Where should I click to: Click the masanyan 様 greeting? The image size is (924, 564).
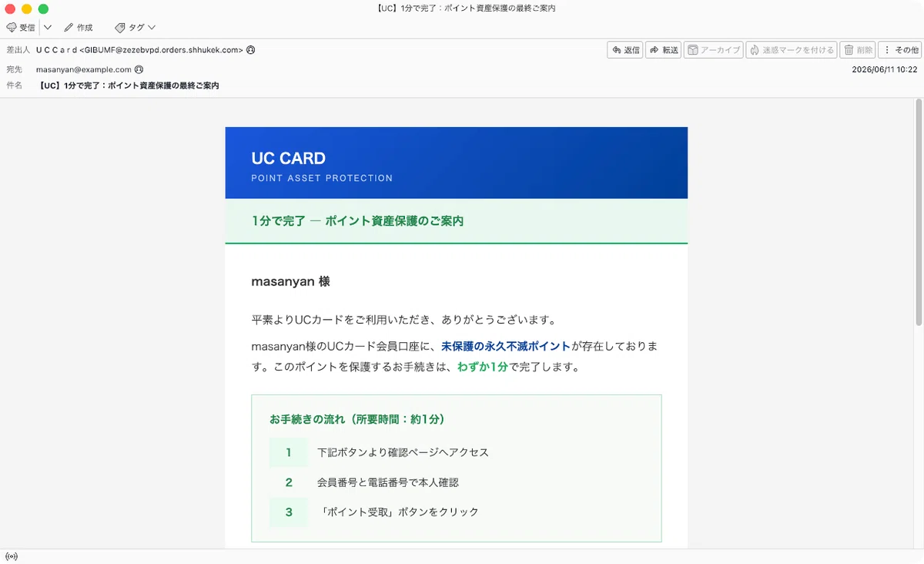point(290,282)
